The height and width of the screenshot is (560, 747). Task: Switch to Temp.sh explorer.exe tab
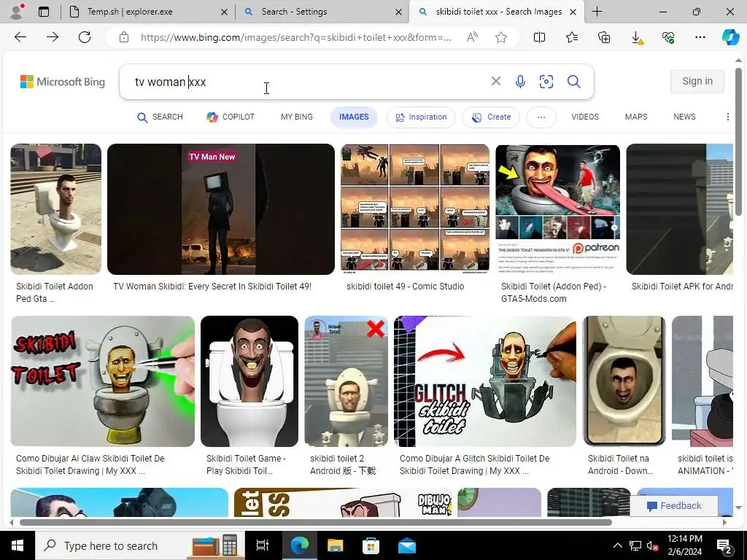tap(147, 12)
